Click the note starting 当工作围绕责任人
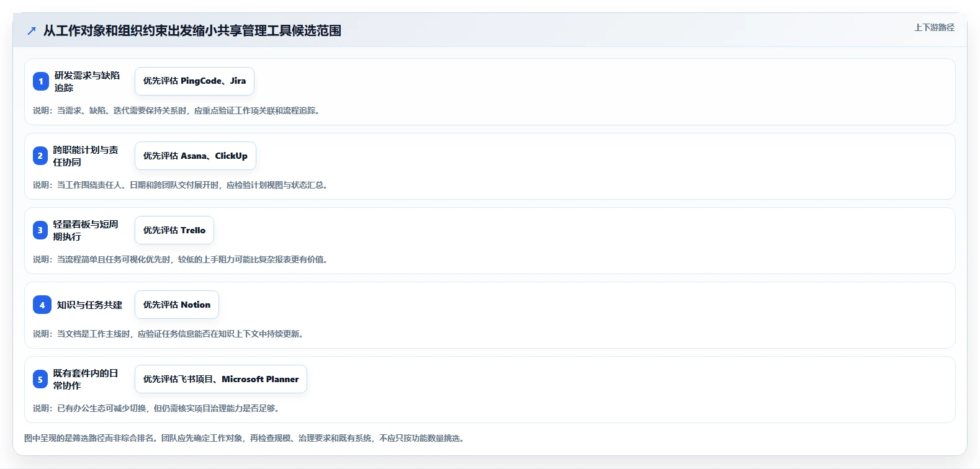 coord(181,185)
